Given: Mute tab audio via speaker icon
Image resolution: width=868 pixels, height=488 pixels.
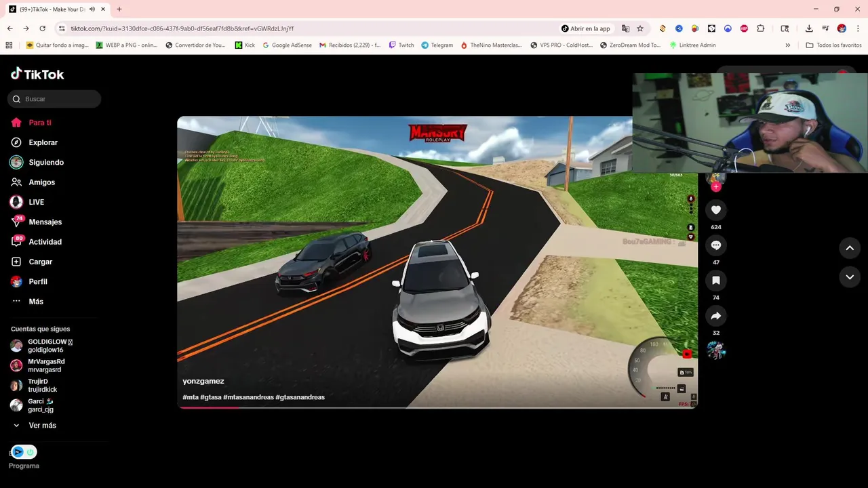Looking at the screenshot, I should point(92,9).
